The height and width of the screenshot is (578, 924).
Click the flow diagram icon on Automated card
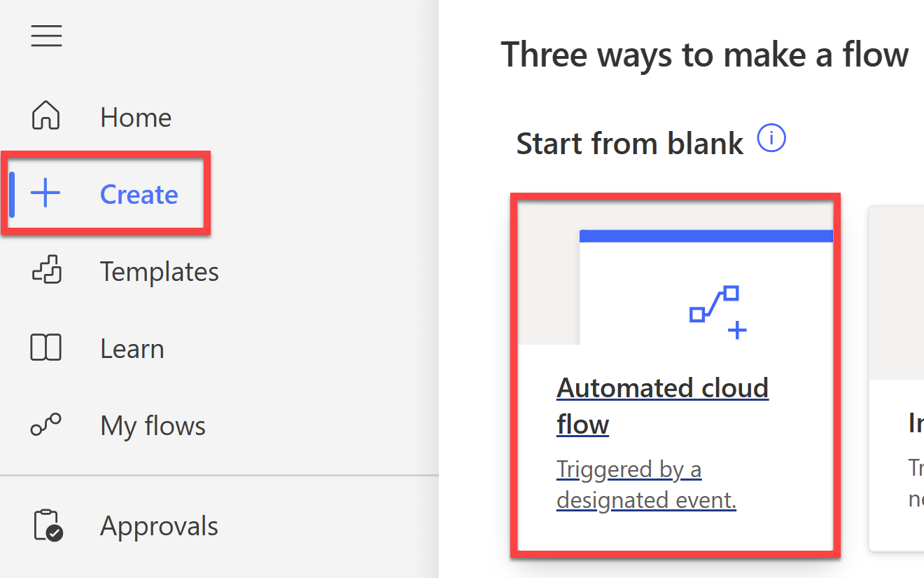pos(718,312)
